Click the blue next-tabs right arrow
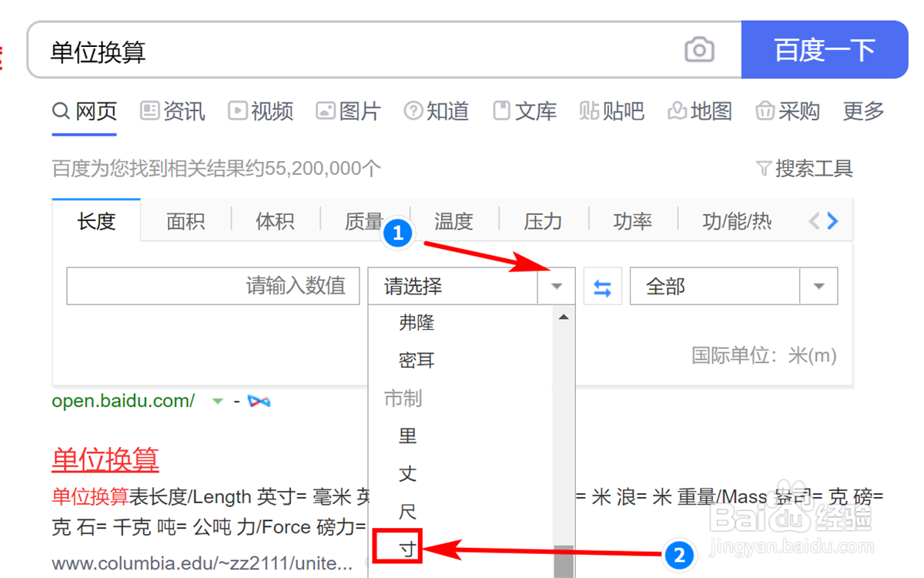 pos(832,222)
